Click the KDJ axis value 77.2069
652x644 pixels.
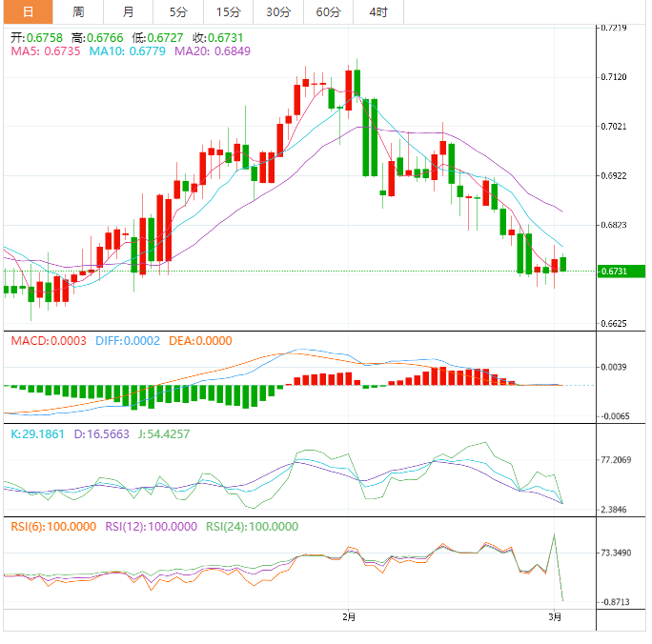[616, 460]
